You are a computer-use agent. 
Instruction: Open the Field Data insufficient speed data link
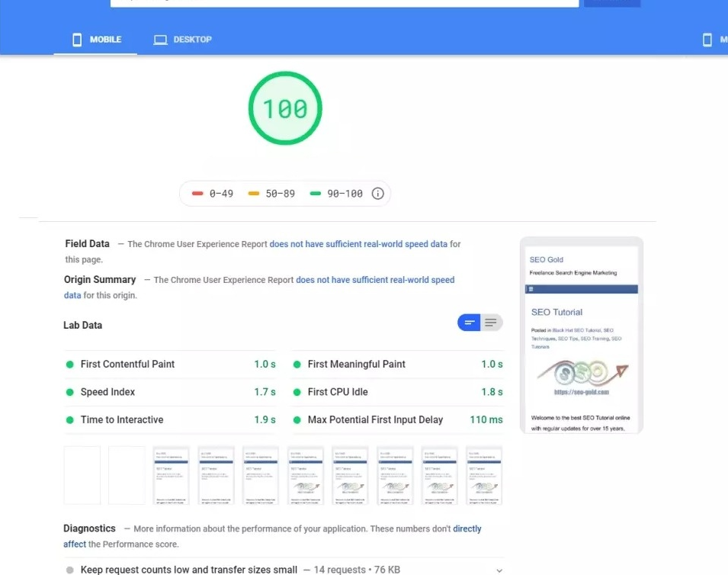[x=358, y=244]
